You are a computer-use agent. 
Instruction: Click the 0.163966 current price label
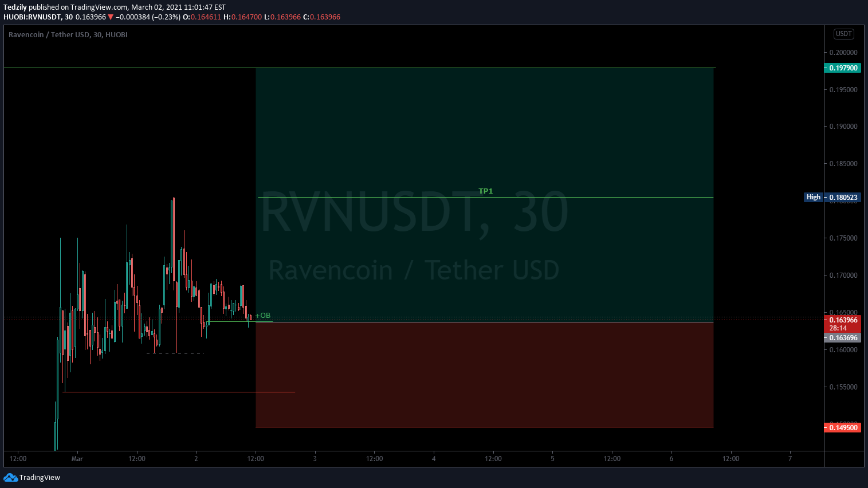tap(842, 320)
